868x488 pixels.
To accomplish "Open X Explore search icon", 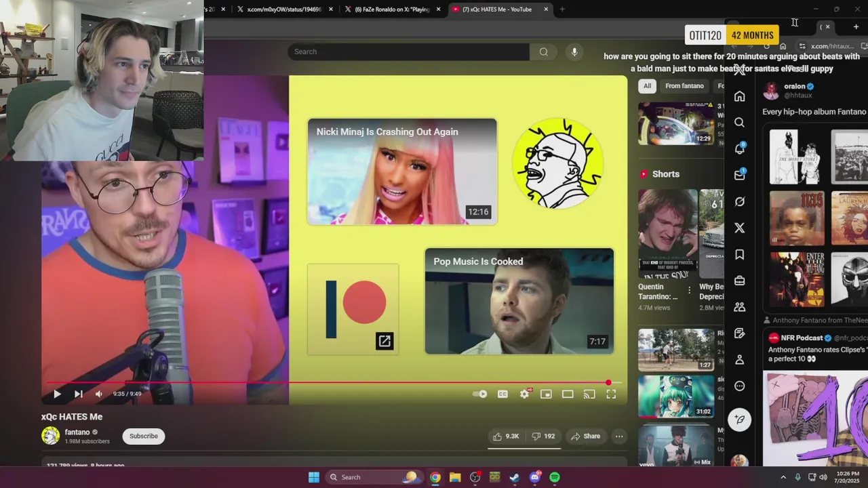I will click(739, 123).
